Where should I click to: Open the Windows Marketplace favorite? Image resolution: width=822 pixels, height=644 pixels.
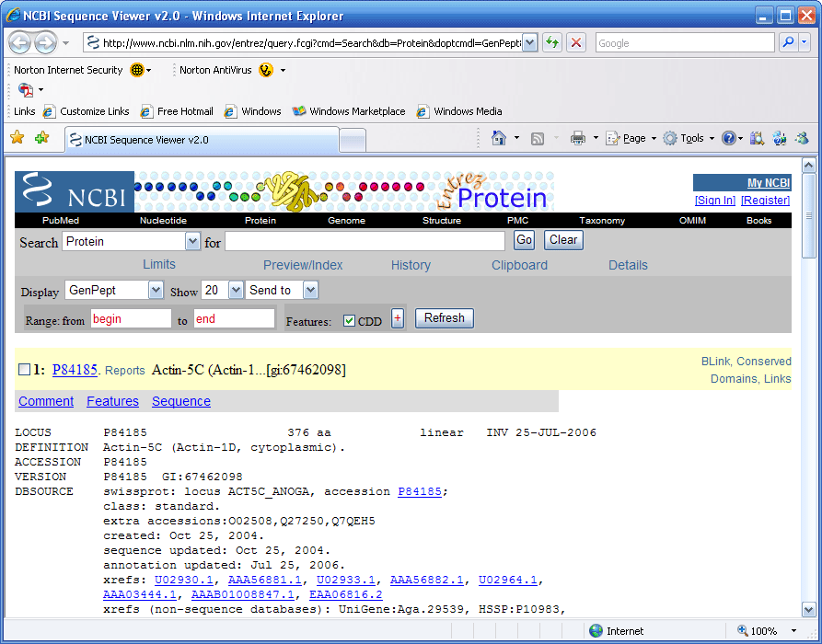pos(349,111)
